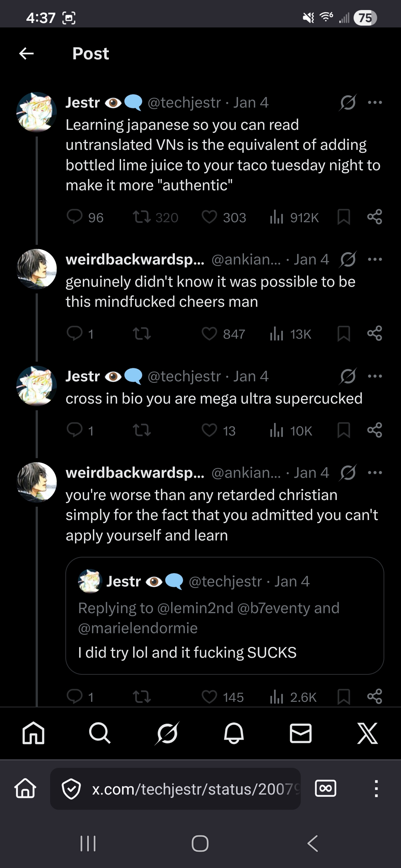The height and width of the screenshot is (868, 401).
Task: Bookmark the first Jestr post
Action: tap(344, 217)
